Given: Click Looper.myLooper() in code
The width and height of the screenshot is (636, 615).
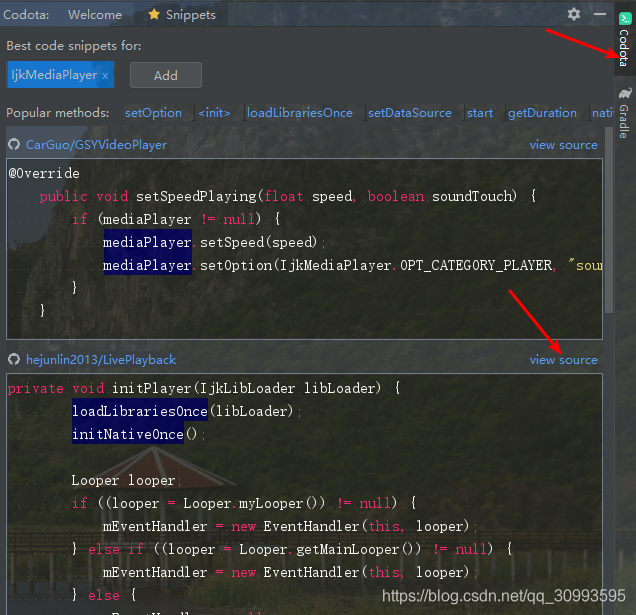Looking at the screenshot, I should [x=254, y=503].
